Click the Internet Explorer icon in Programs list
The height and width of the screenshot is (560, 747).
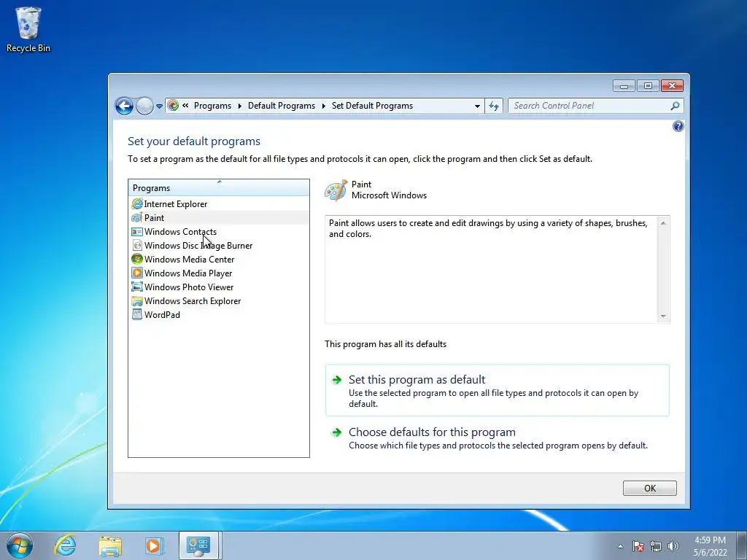coord(137,204)
